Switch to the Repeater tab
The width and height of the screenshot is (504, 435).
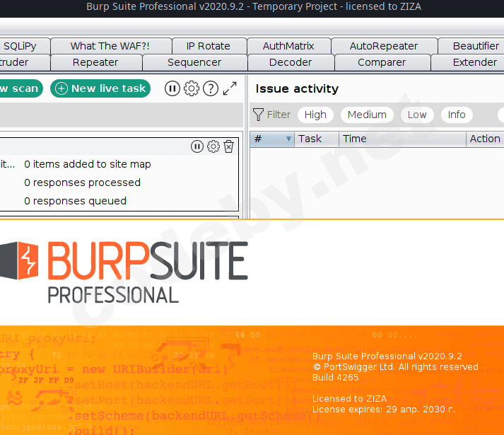[96, 62]
